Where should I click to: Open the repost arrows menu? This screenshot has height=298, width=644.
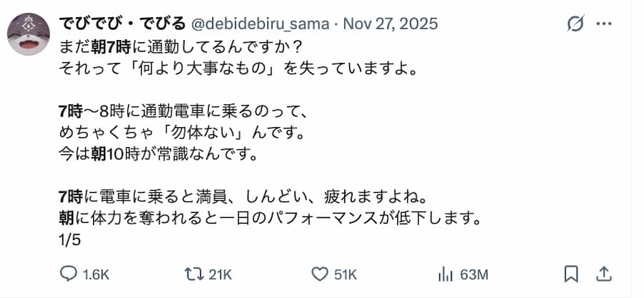tap(193, 274)
